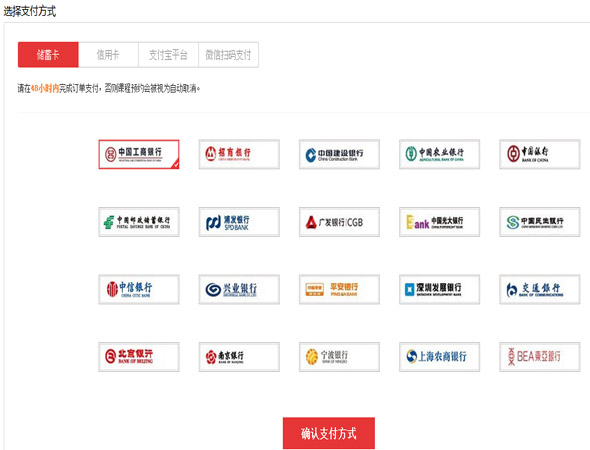Image resolution: width=590 pixels, height=450 pixels.
Task: Select 交通银行 bank option
Action: (x=540, y=289)
